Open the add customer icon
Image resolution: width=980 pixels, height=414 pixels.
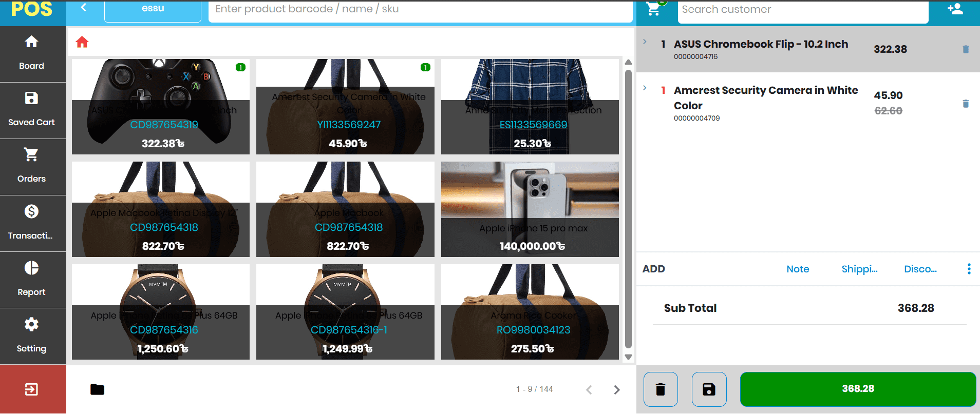pyautogui.click(x=955, y=9)
